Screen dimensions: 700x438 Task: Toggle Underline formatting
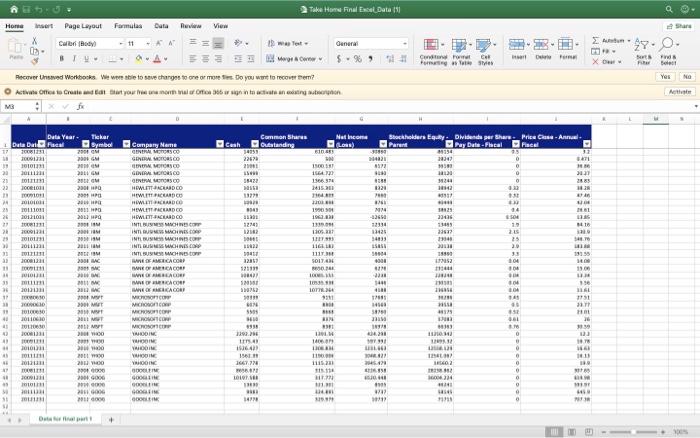point(86,58)
